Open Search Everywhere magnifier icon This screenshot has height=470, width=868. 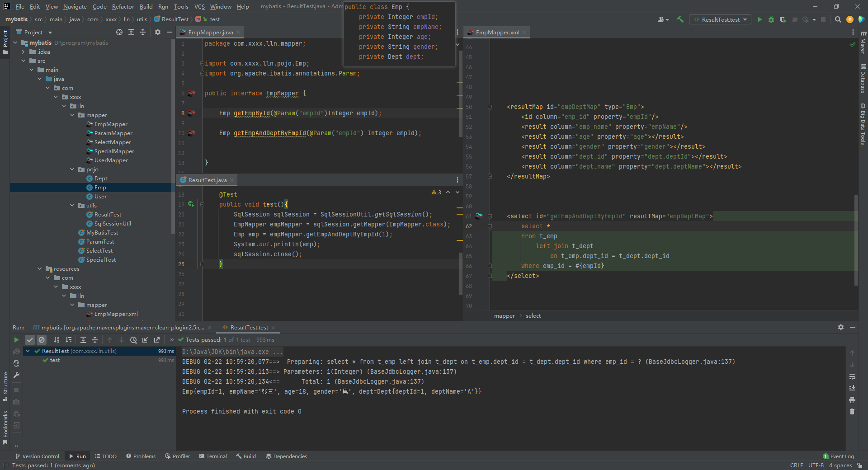[838, 19]
